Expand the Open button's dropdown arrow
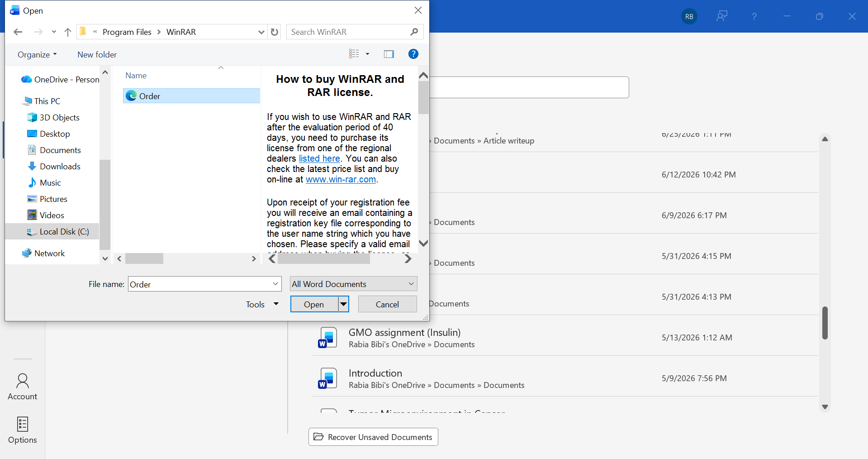 [344, 304]
